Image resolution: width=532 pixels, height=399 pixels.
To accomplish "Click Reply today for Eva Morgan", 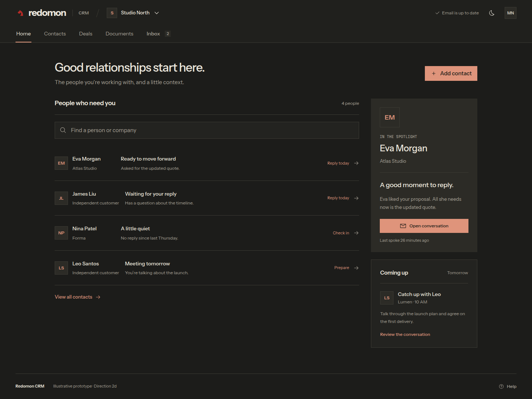I will [x=338, y=163].
